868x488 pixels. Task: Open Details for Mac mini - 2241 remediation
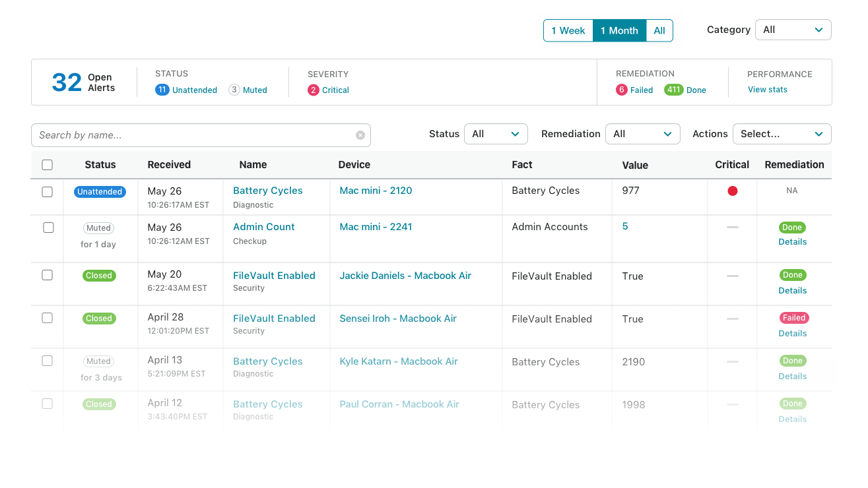point(793,242)
